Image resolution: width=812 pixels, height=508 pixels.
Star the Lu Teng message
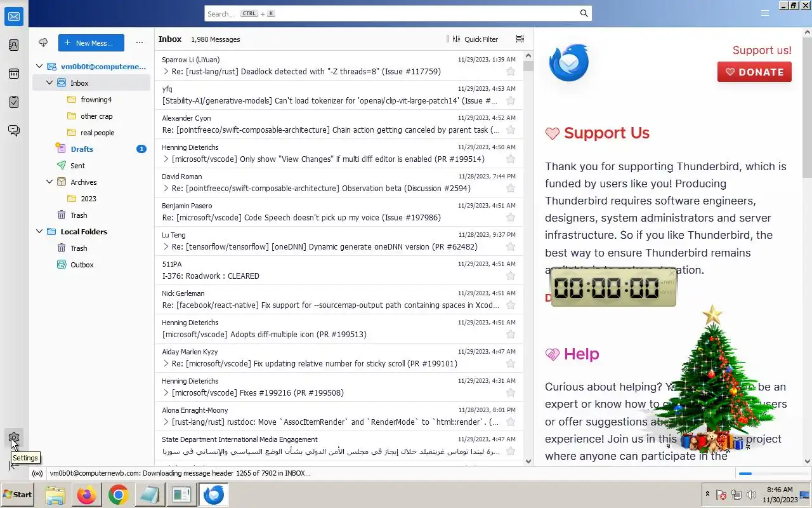(511, 246)
